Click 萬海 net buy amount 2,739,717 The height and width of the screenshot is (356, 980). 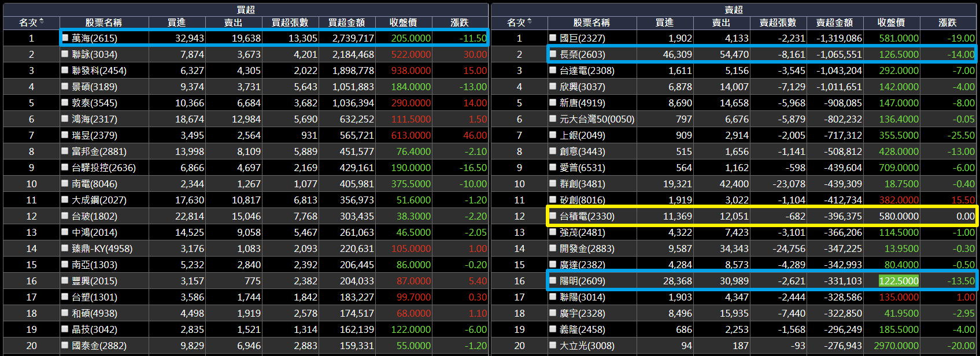coord(353,38)
